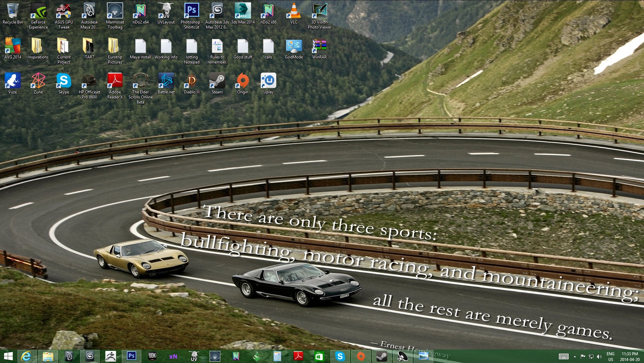644x363 pixels.
Task: Click the Marmoset Toolbag taskbar icon
Action: [215, 356]
